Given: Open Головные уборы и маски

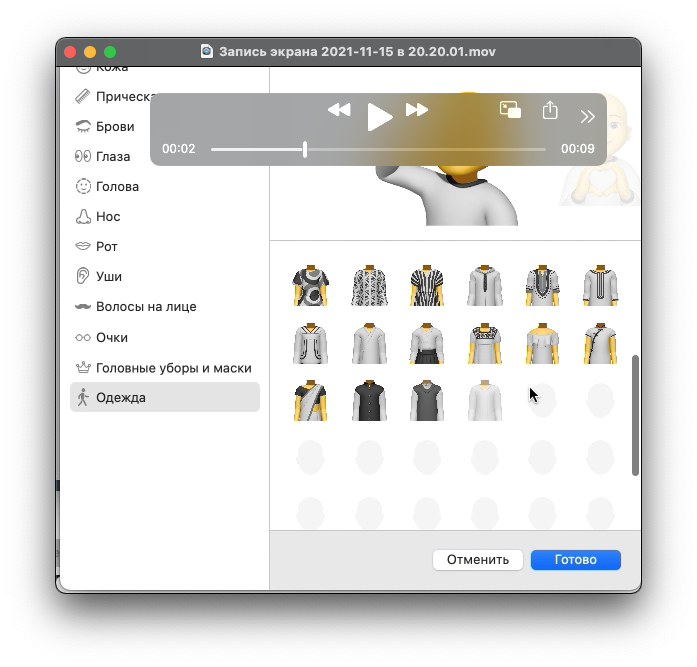Looking at the screenshot, I should pos(163,368).
